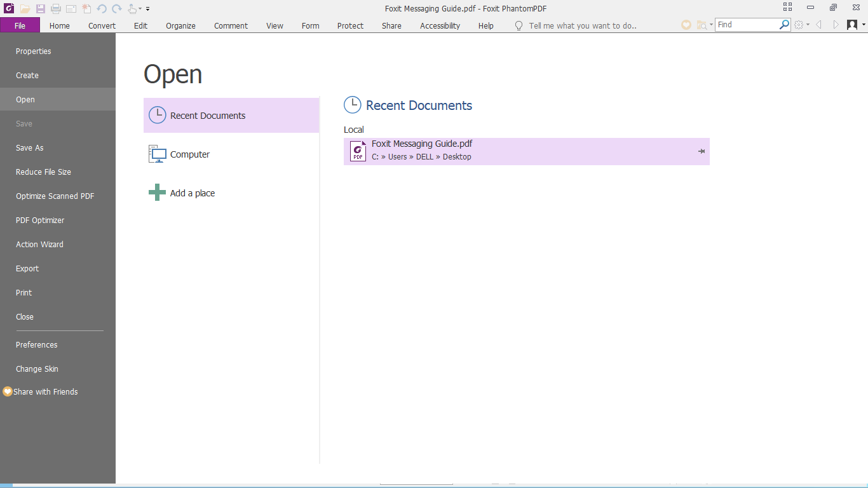Open the Edit ribbon tab

tap(140, 25)
